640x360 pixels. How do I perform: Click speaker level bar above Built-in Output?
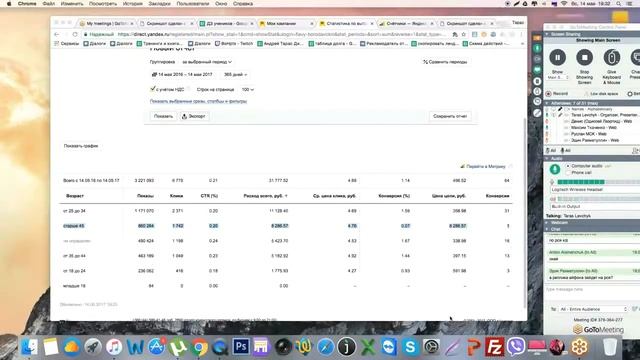[x=598, y=199]
